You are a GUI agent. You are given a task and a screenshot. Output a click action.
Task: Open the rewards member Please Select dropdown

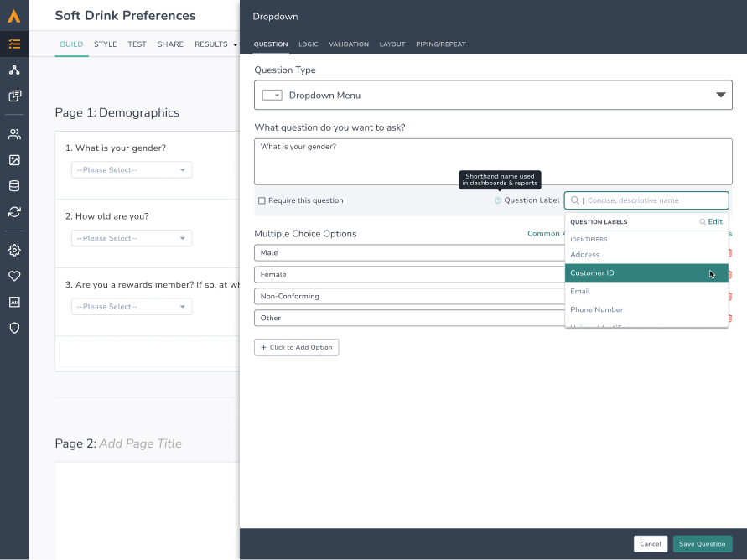(x=132, y=307)
